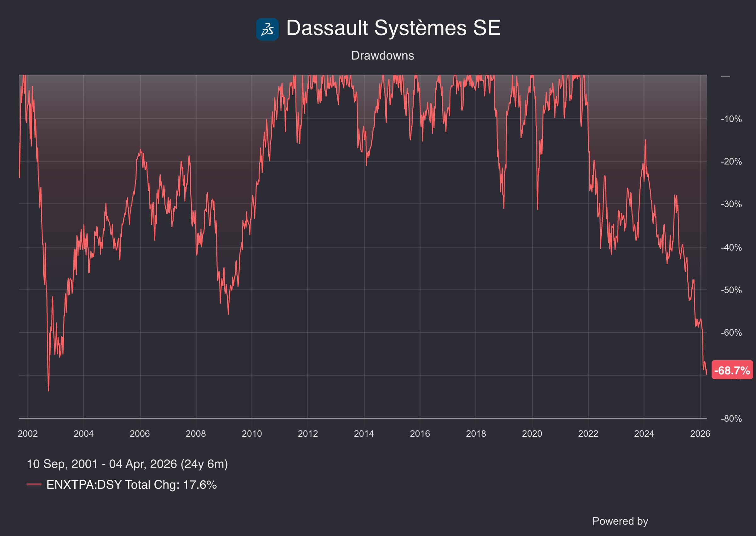This screenshot has width=756, height=536.
Task: Click the 2010 x-axis year label
Action: click(252, 433)
